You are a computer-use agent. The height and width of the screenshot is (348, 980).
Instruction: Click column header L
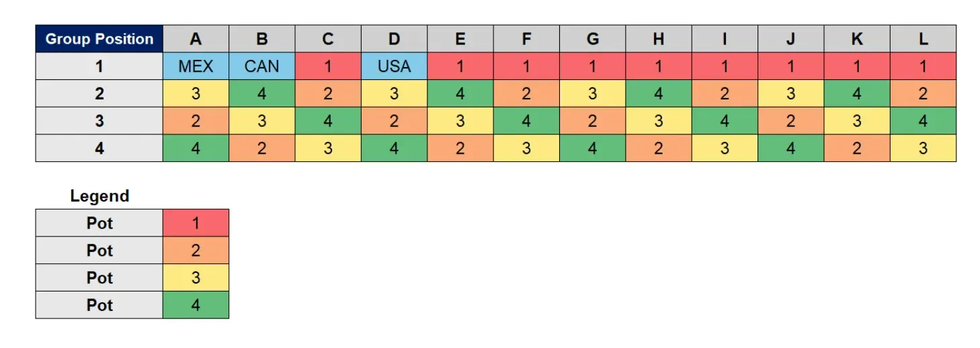coord(923,39)
